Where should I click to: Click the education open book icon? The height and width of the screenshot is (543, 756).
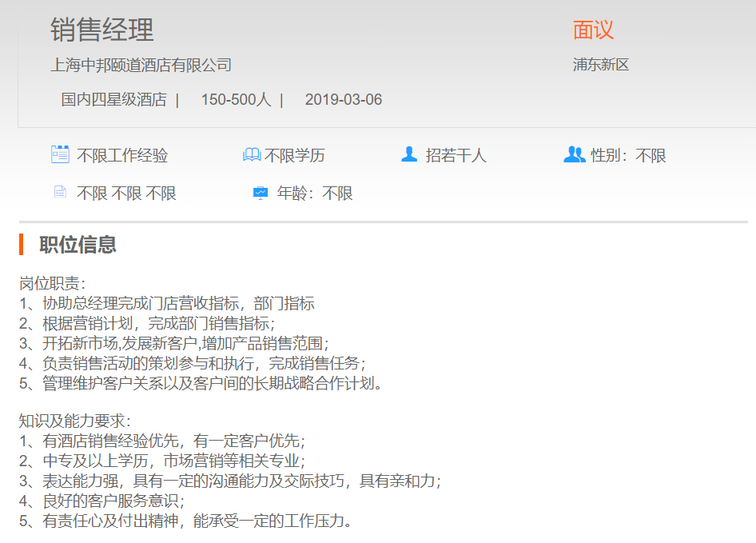pos(252,154)
